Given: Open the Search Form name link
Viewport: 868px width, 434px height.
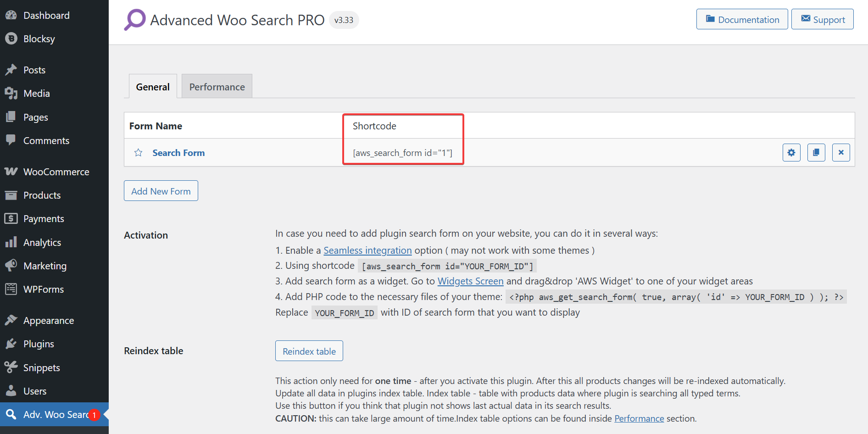Looking at the screenshot, I should (x=178, y=153).
